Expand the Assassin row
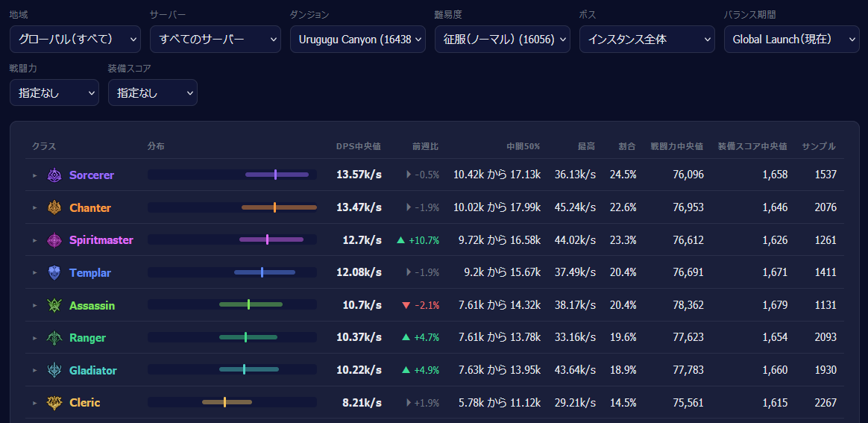The image size is (868, 423). click(x=35, y=305)
